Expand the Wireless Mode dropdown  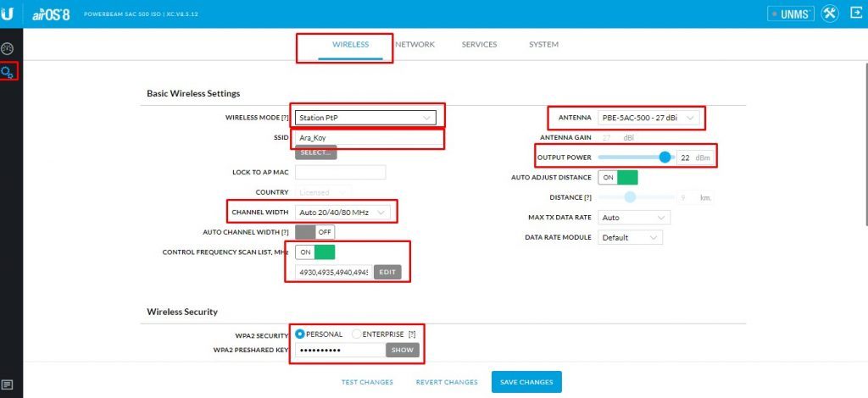pos(367,118)
